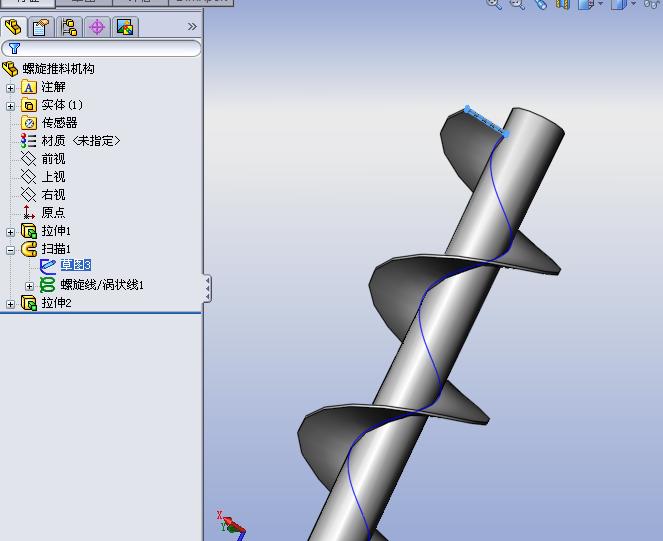Expand the 螺旋线/涡状线1 node
Screen dimensions: 663x541
pos(29,286)
